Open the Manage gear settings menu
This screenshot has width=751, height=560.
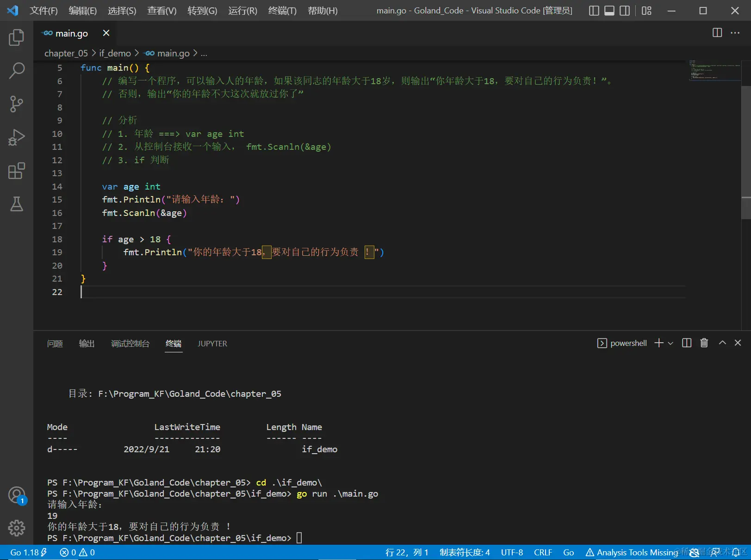[17, 528]
